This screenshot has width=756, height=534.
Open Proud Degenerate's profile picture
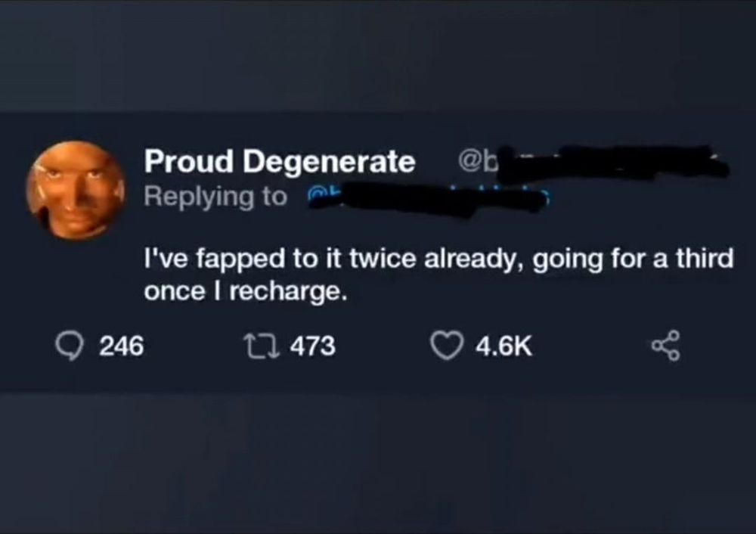[76, 190]
